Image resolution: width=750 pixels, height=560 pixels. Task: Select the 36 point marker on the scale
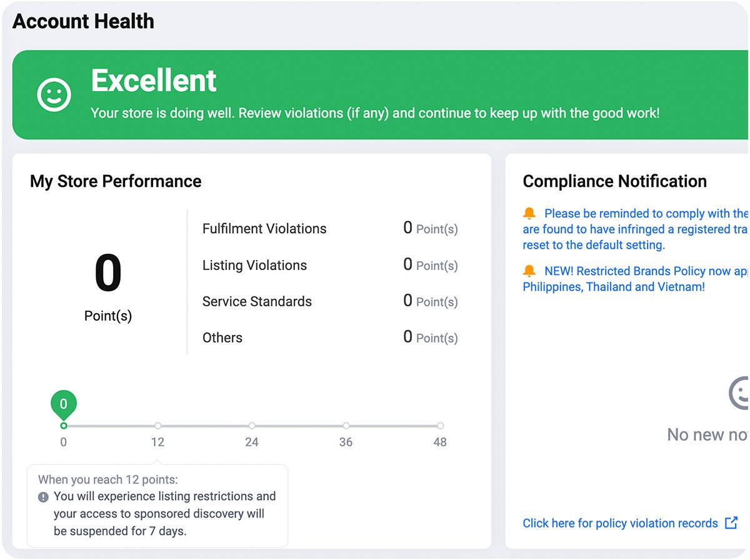point(346,426)
